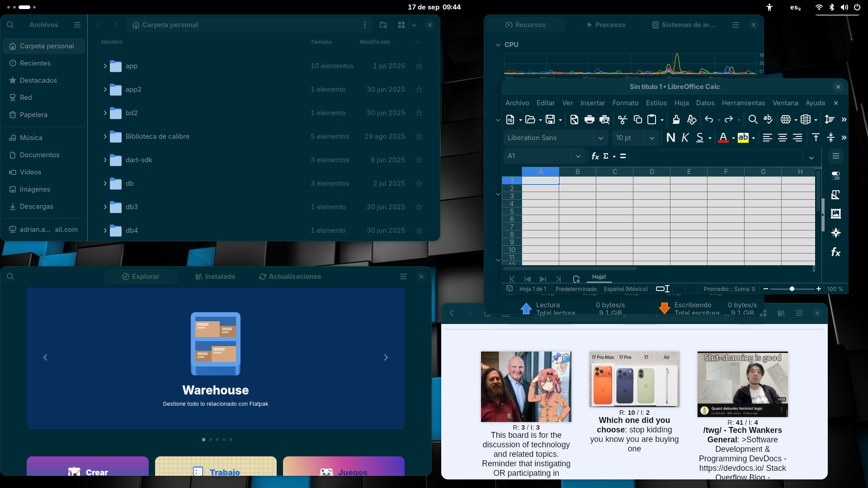The height and width of the screenshot is (488, 868).
Task: Click the Open file icon in Calc
Action: 530,120
